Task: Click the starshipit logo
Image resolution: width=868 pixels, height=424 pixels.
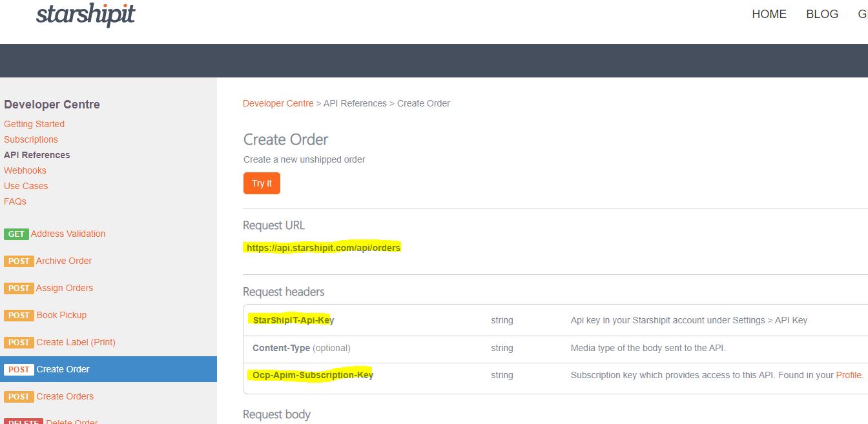Action: pyautogui.click(x=85, y=15)
